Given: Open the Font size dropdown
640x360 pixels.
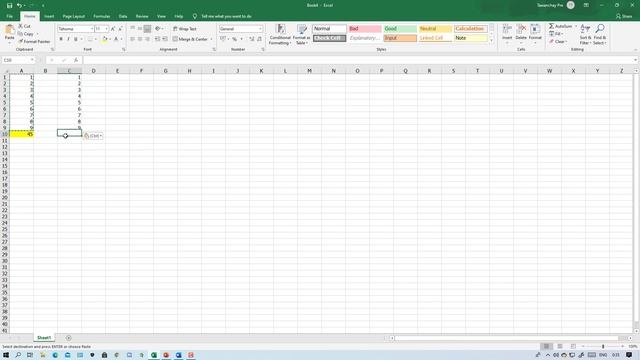Looking at the screenshot, I should tap(107, 29).
